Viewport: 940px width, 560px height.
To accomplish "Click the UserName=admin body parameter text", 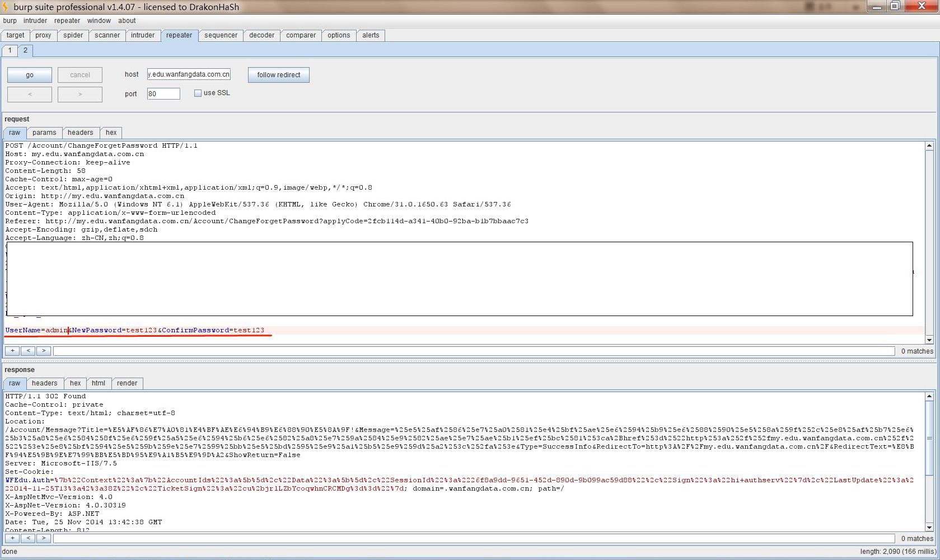I will (x=37, y=330).
